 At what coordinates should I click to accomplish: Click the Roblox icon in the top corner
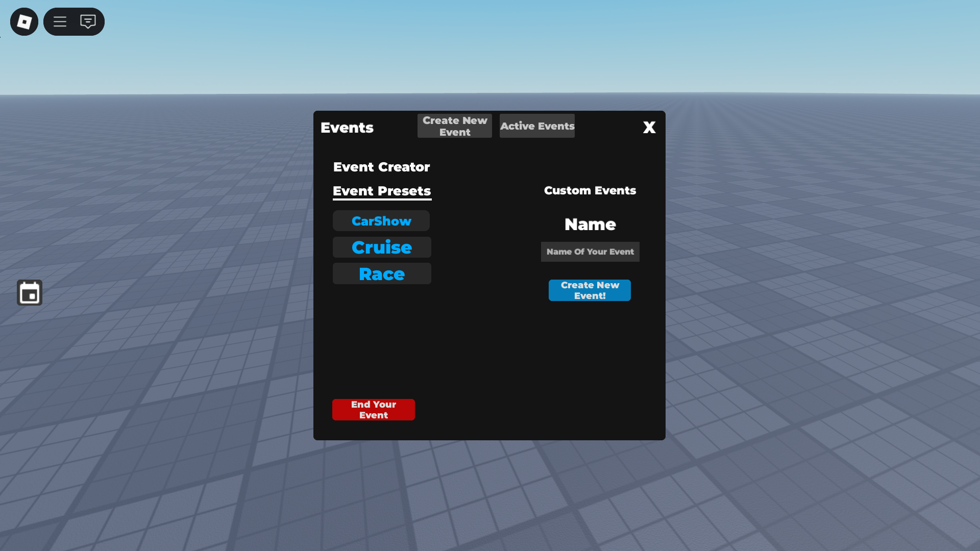pos(23,21)
